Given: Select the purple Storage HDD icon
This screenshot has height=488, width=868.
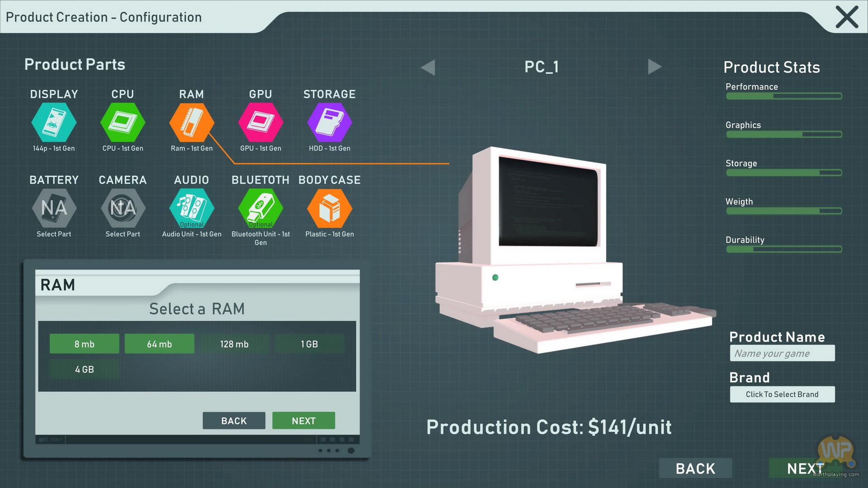Looking at the screenshot, I should point(329,122).
